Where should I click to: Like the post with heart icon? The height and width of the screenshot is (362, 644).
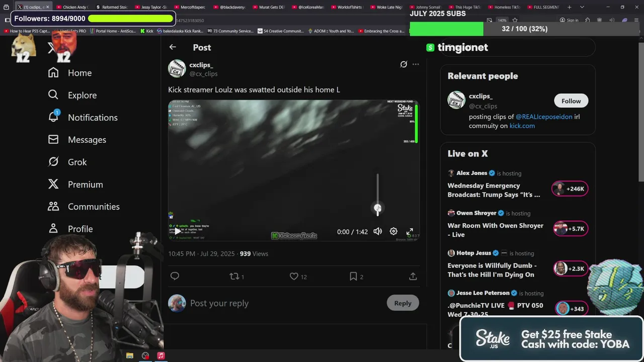click(294, 276)
